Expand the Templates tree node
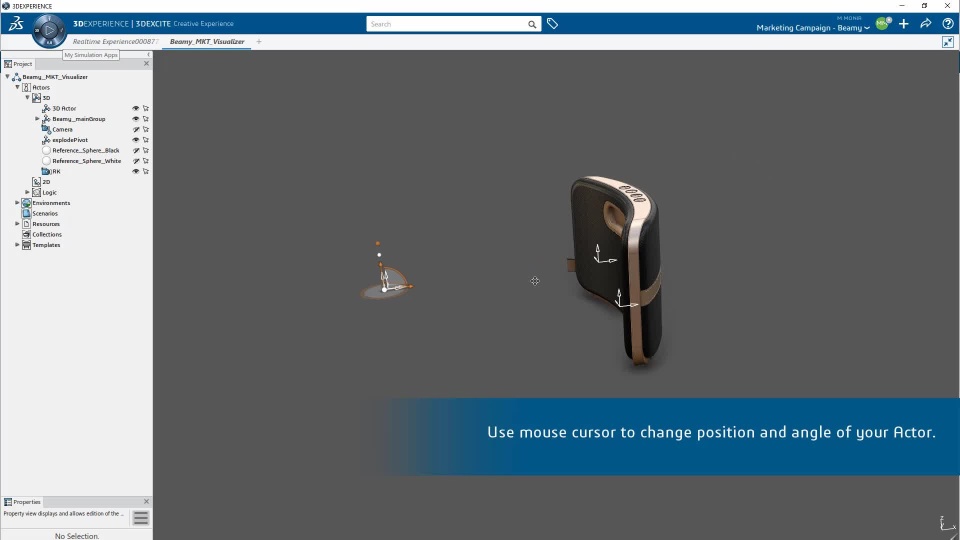 click(x=17, y=245)
